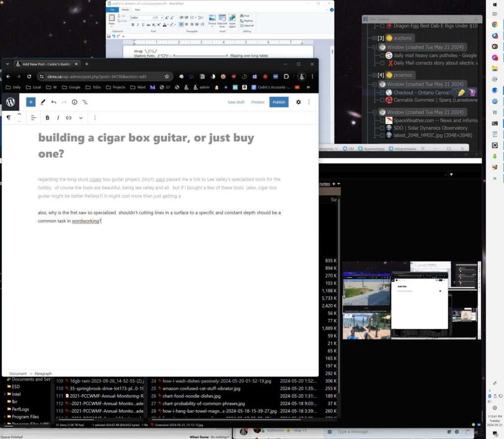
Task: Click the pencil edit icon in Tabs Outliner
Action: coord(461,93)
